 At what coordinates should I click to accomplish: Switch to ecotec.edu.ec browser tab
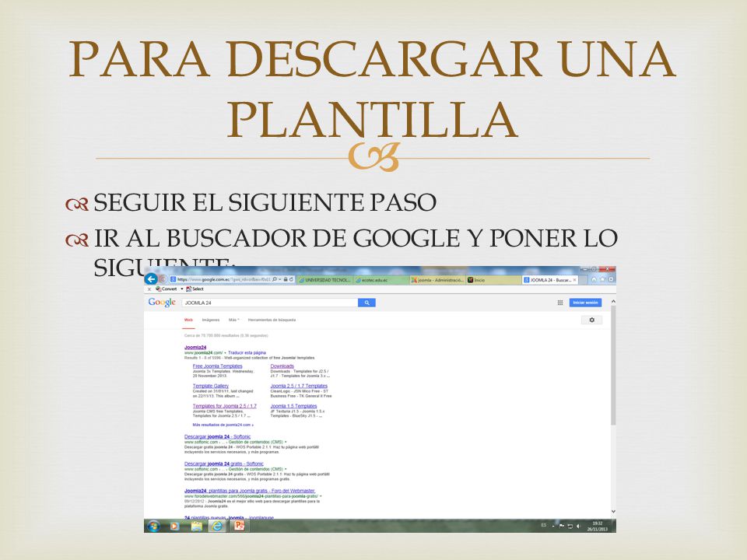[x=381, y=280]
